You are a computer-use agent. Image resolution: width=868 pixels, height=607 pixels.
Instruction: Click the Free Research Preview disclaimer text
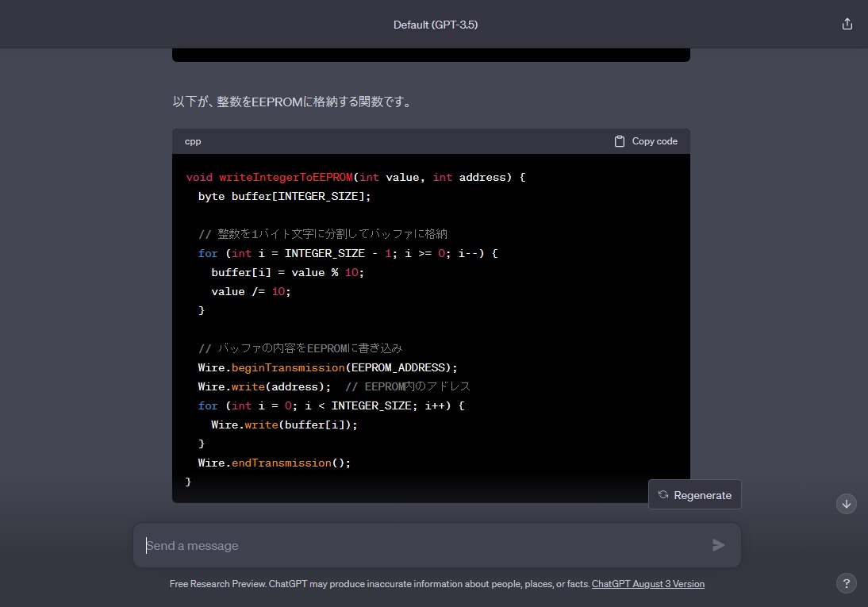(x=379, y=584)
